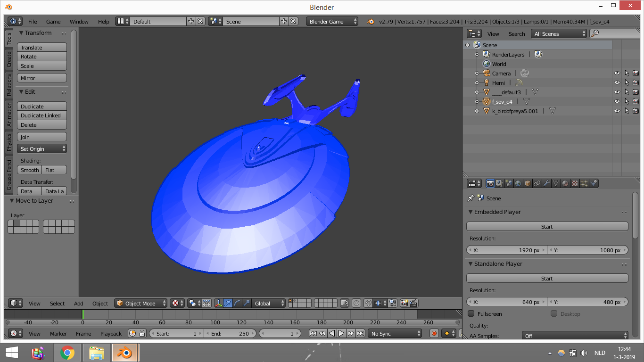Open the Scene properties tab icon

pyautogui.click(x=509, y=183)
